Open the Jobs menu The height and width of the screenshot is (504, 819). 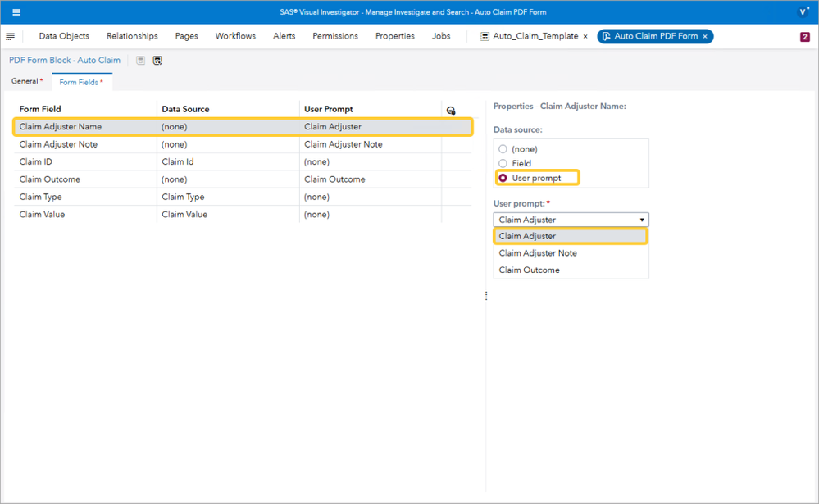tap(441, 36)
